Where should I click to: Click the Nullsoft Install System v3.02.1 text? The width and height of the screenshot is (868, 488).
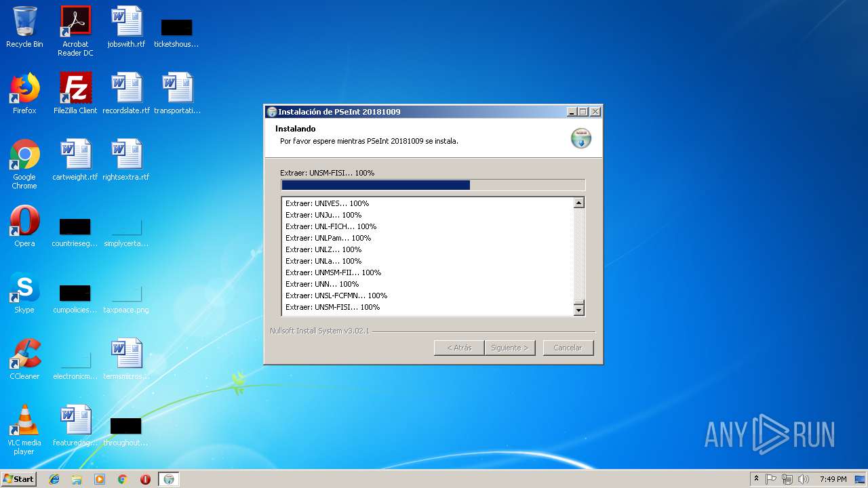(x=319, y=331)
